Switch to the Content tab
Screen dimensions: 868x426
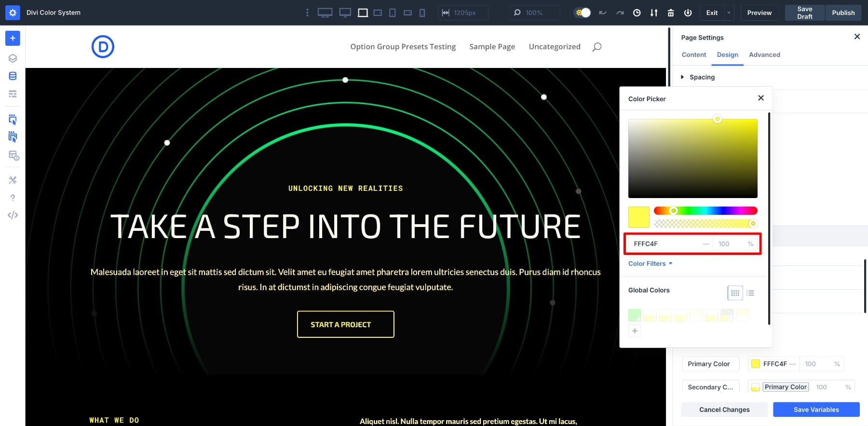(x=693, y=55)
